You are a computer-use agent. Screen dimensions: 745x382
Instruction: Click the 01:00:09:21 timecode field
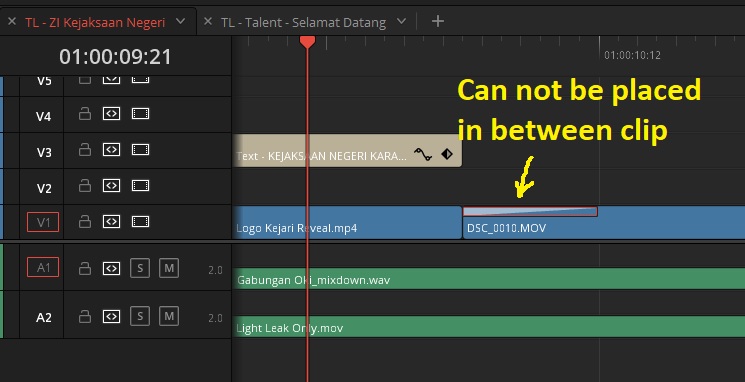tap(115, 57)
